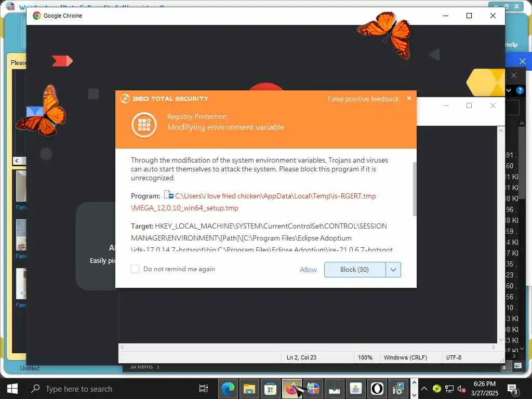
Task: Click the Google Chrome logo icon
Action: click(x=37, y=16)
